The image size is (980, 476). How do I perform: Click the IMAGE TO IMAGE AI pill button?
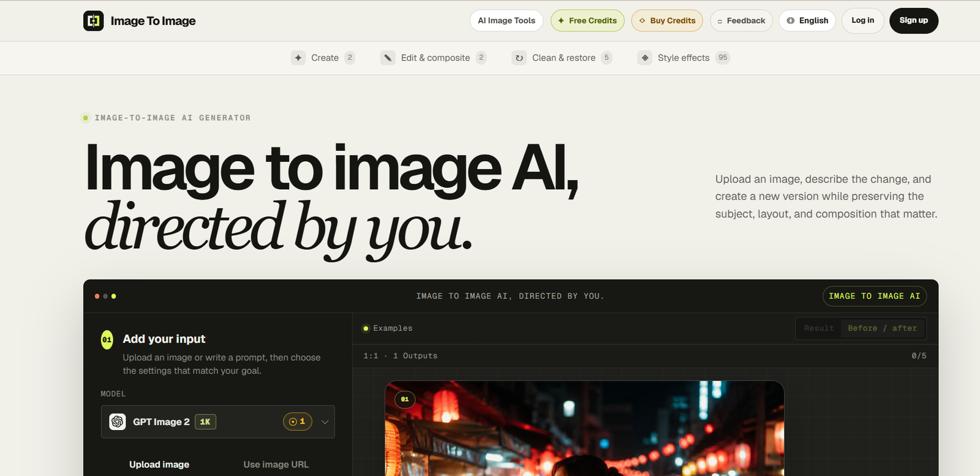pyautogui.click(x=875, y=297)
